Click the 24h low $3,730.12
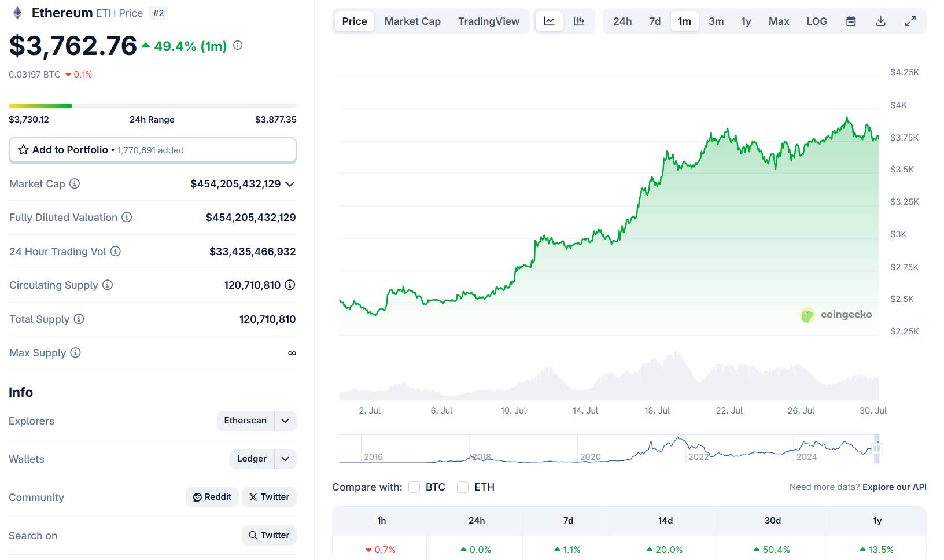Screen dimensions: 944x560 [29, 120]
